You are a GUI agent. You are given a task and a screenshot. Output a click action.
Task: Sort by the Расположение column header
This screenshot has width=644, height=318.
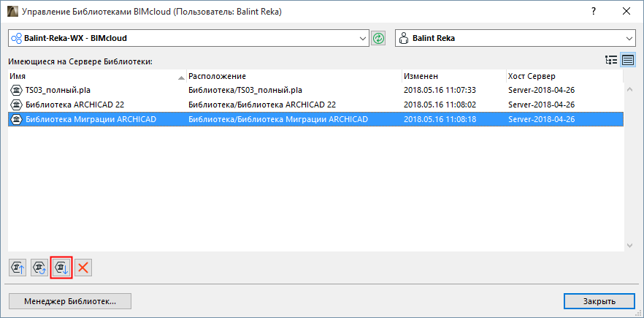click(294, 76)
